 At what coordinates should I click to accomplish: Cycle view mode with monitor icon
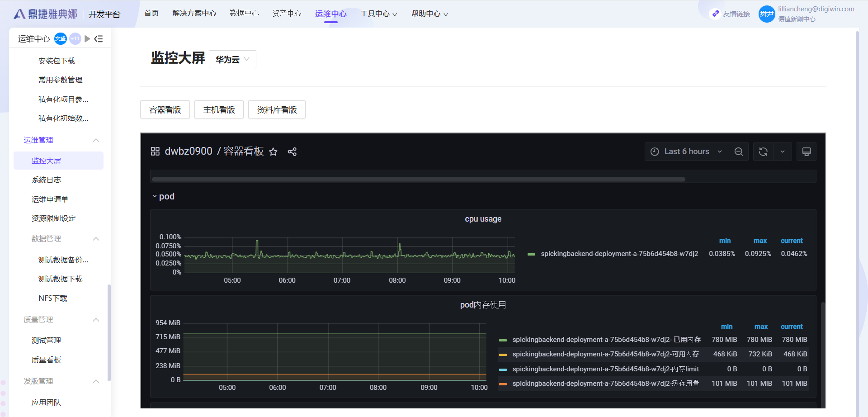click(x=806, y=152)
